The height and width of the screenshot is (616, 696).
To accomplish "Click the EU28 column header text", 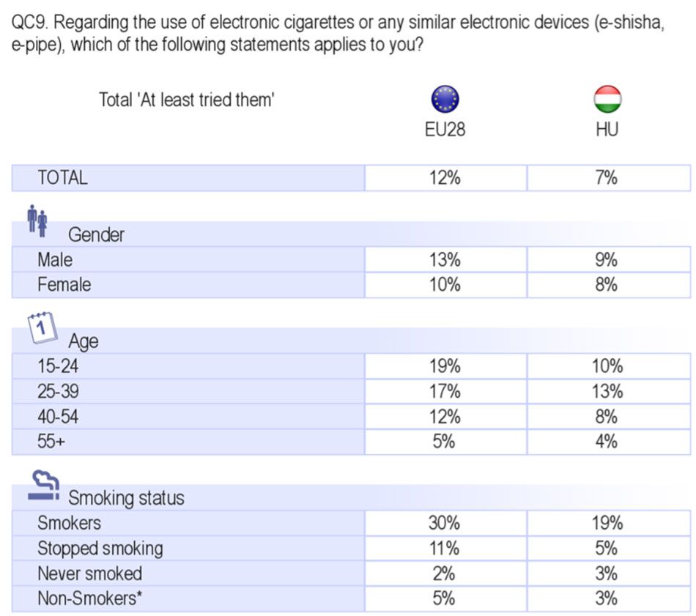I will tap(445, 130).
